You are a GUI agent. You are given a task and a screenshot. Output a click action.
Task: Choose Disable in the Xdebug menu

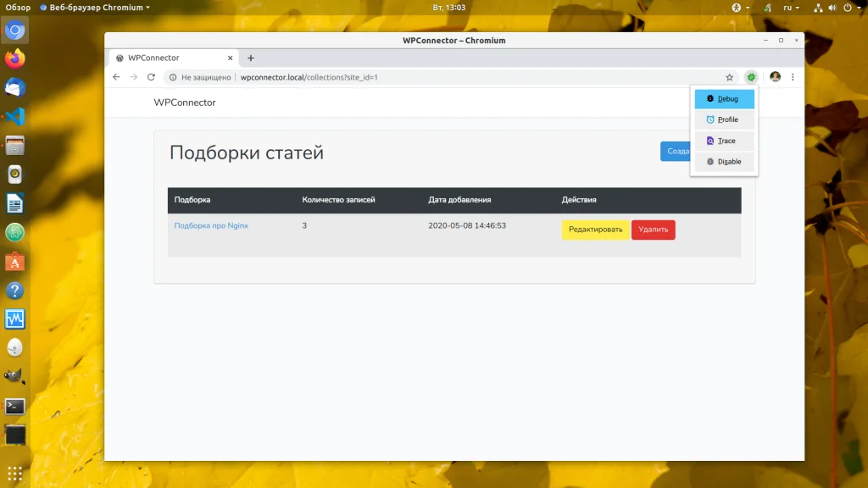724,162
